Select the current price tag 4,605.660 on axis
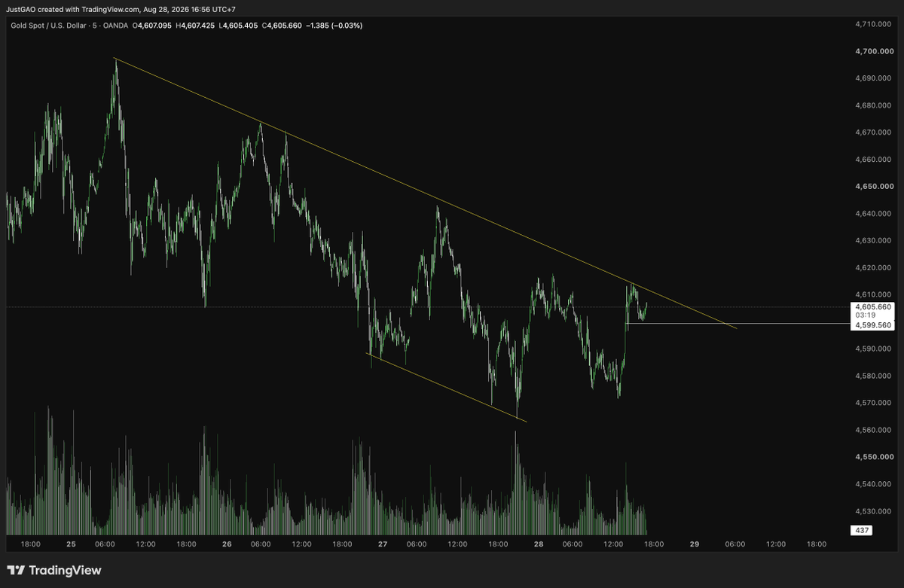904x588 pixels. 872,307
